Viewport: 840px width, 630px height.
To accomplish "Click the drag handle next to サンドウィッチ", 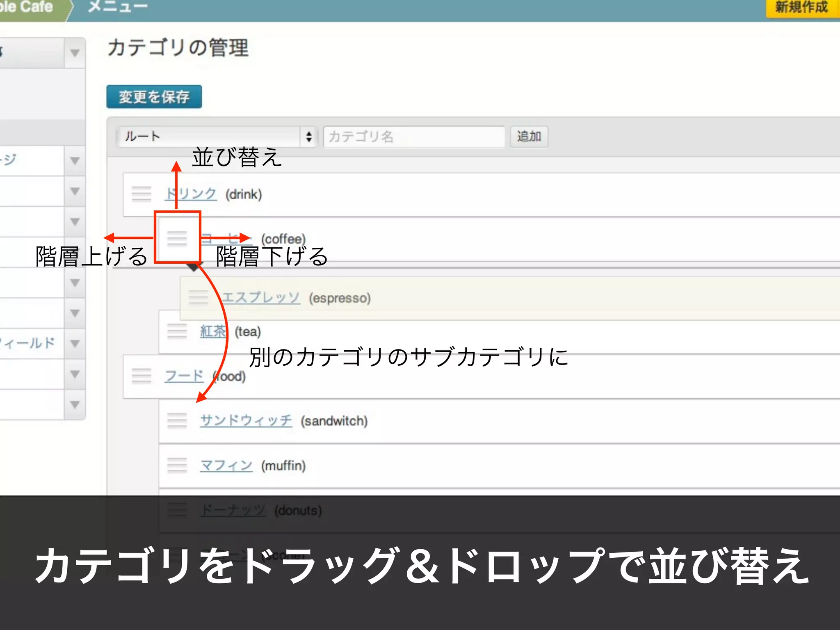I will point(177,420).
